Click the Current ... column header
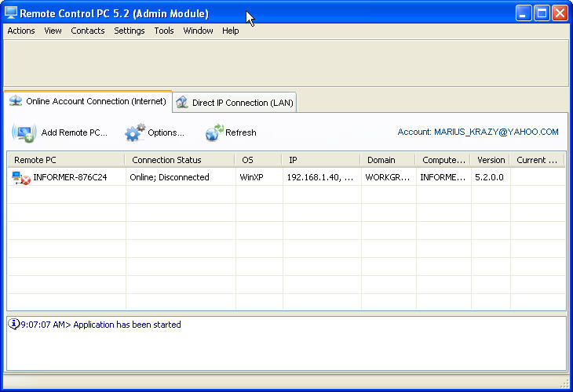Viewport: 573px width, 392px height. [537, 160]
